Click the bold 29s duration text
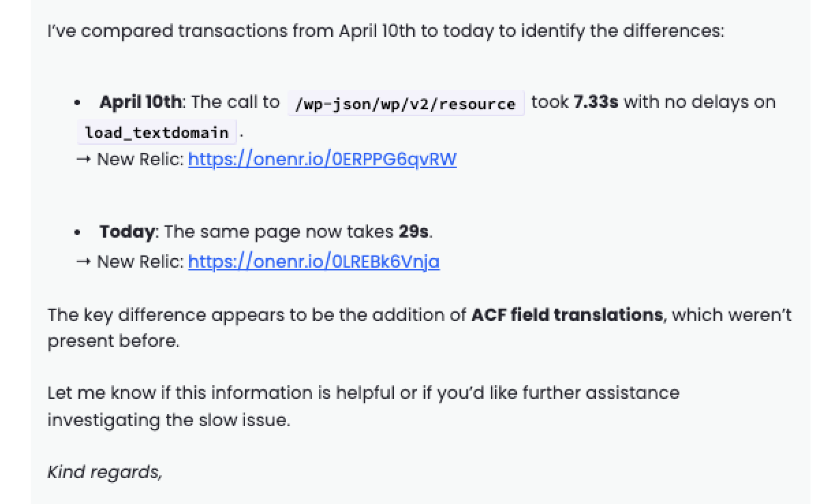The image size is (818, 504). coord(414,231)
